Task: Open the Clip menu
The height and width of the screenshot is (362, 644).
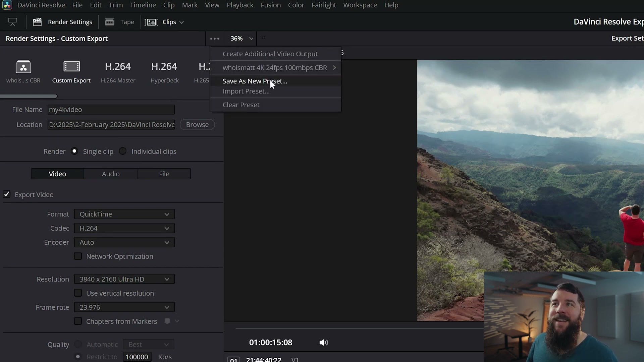Action: click(169, 5)
